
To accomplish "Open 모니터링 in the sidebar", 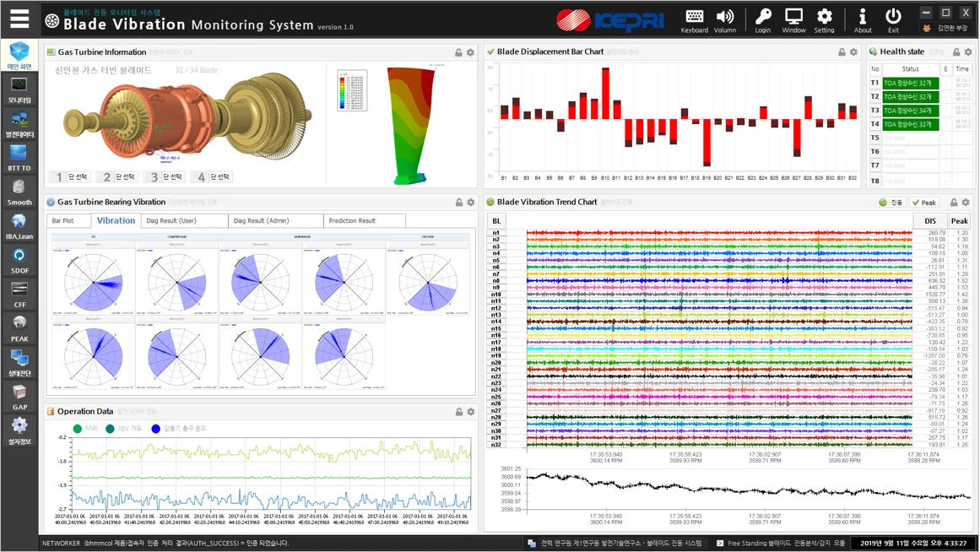I will (x=19, y=90).
